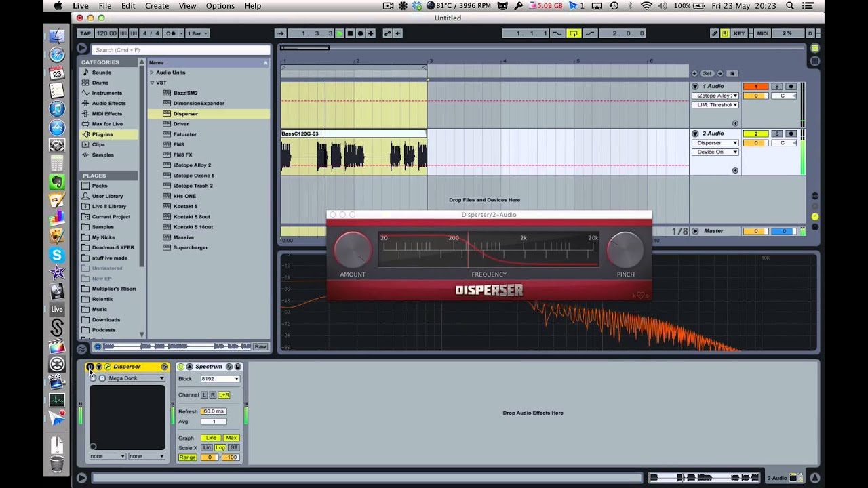The height and width of the screenshot is (488, 868).
Task: Select Samples category in browser
Action: click(x=103, y=155)
